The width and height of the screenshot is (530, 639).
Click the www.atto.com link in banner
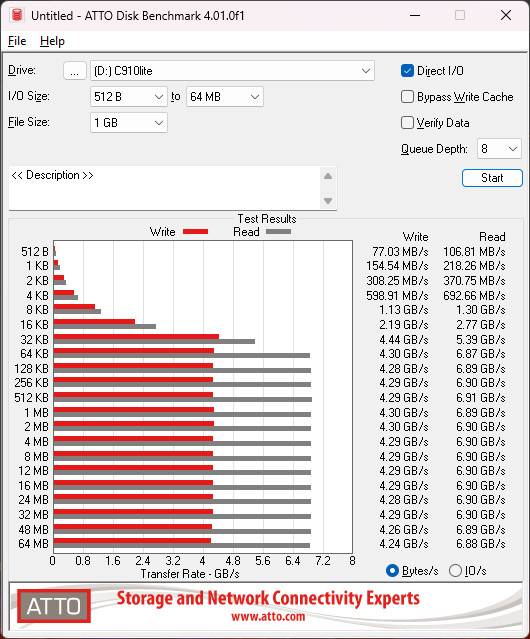[268, 616]
